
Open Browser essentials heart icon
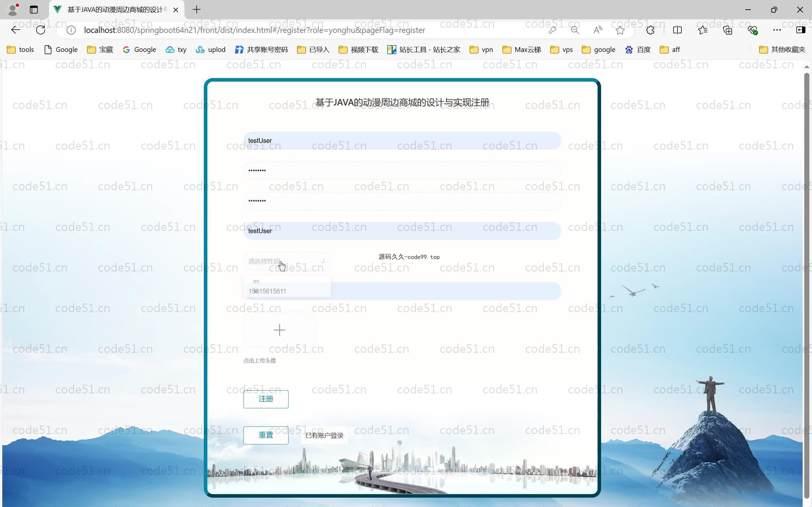752,30
